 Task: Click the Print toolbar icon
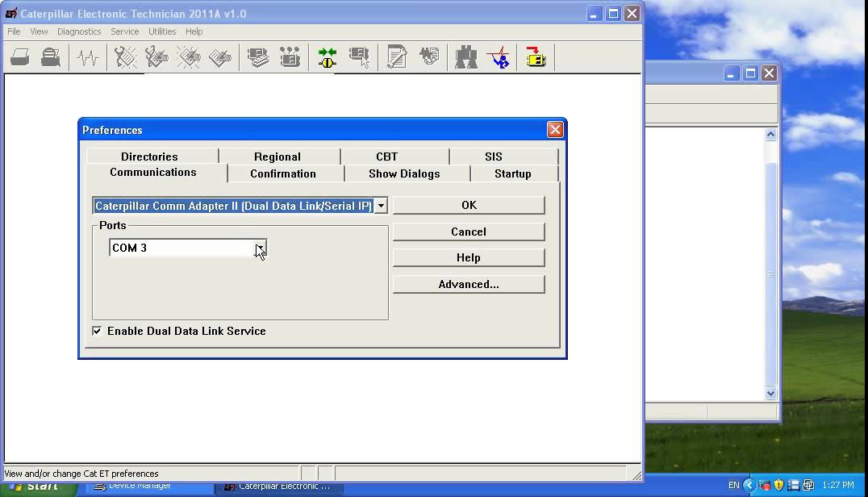point(20,57)
